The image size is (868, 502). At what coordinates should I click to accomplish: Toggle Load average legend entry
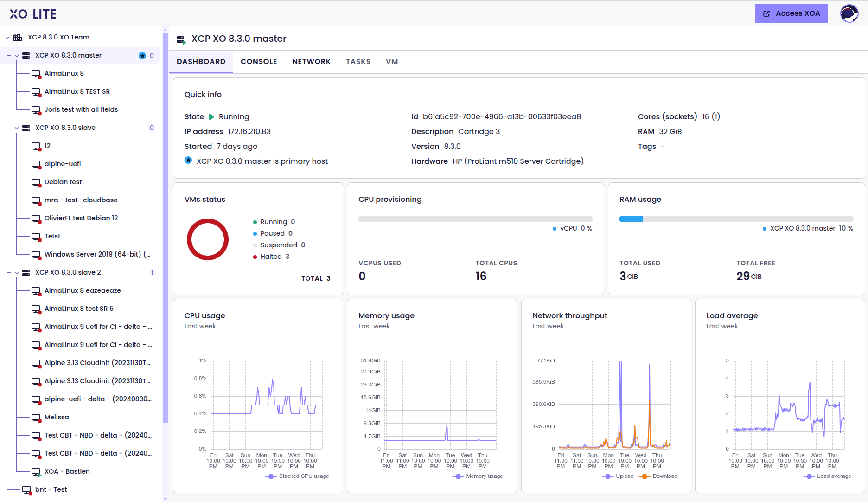tap(827, 476)
